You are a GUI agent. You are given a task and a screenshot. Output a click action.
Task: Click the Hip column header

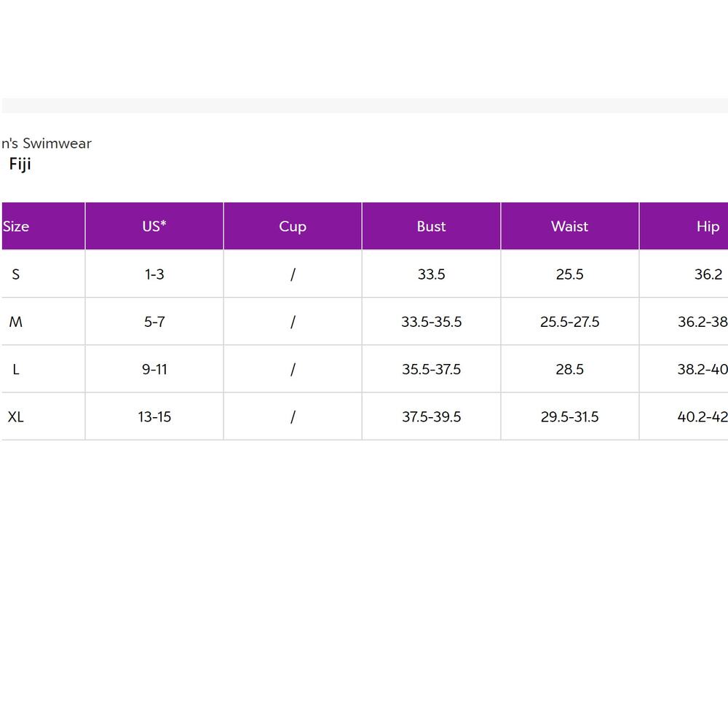coord(684,226)
